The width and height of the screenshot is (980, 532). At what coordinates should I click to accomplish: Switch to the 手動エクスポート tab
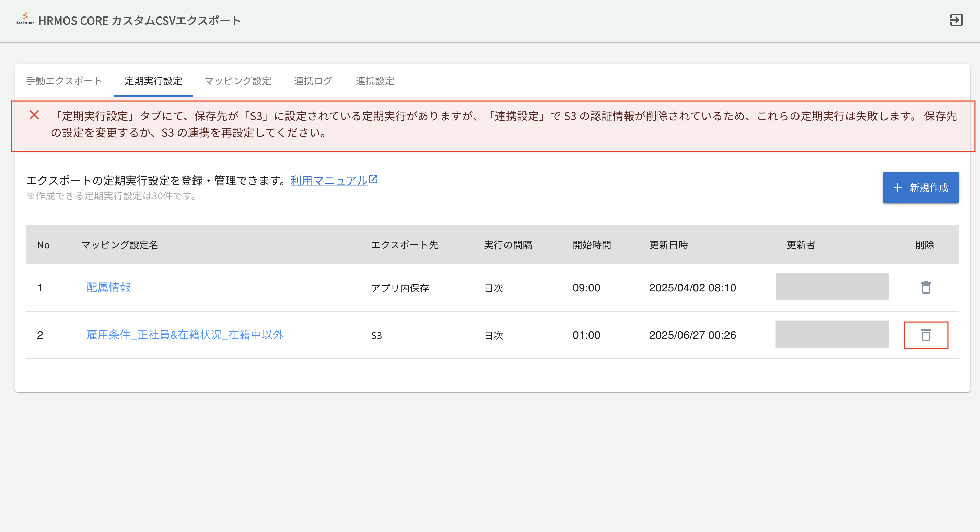coord(64,81)
